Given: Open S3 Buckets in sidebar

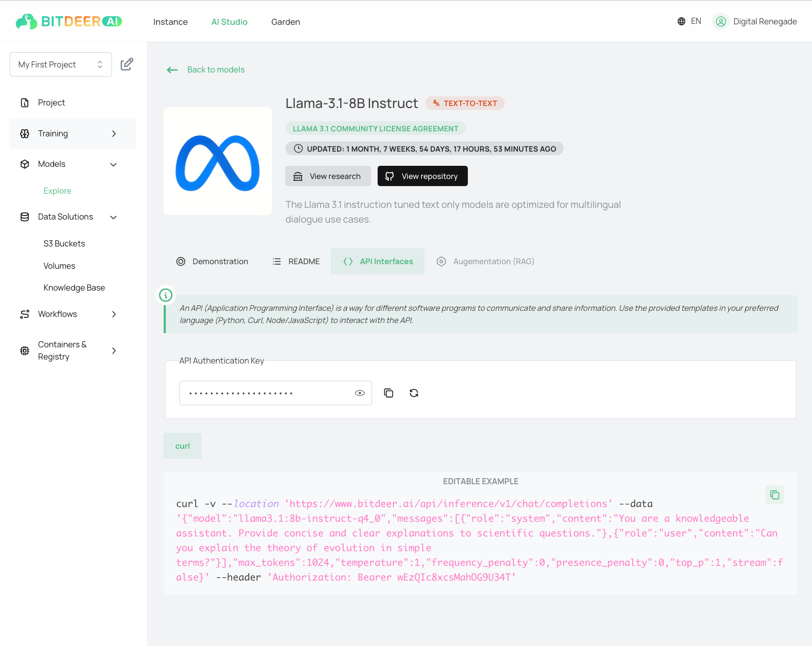Looking at the screenshot, I should 64,243.
